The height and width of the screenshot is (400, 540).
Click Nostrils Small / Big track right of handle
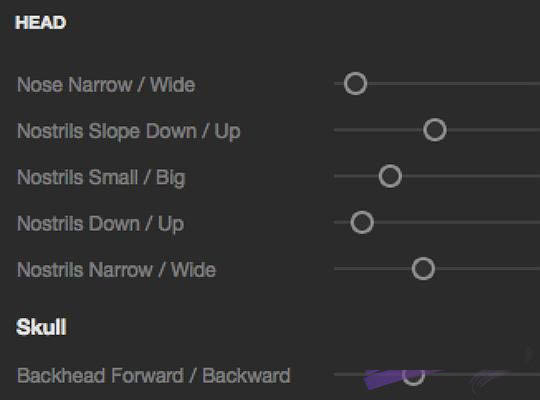point(471,176)
